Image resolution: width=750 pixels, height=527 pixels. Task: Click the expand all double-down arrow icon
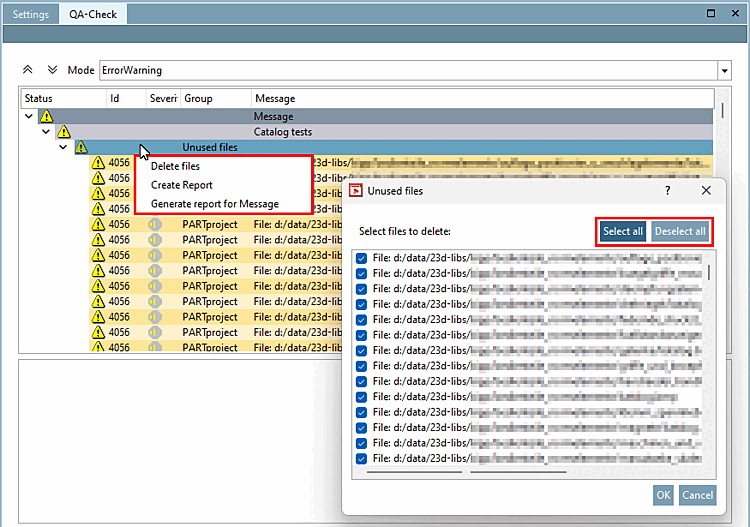coord(52,70)
